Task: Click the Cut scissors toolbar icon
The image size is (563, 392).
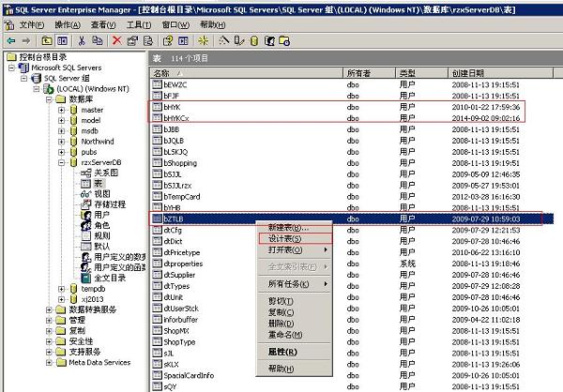Action: point(82,41)
